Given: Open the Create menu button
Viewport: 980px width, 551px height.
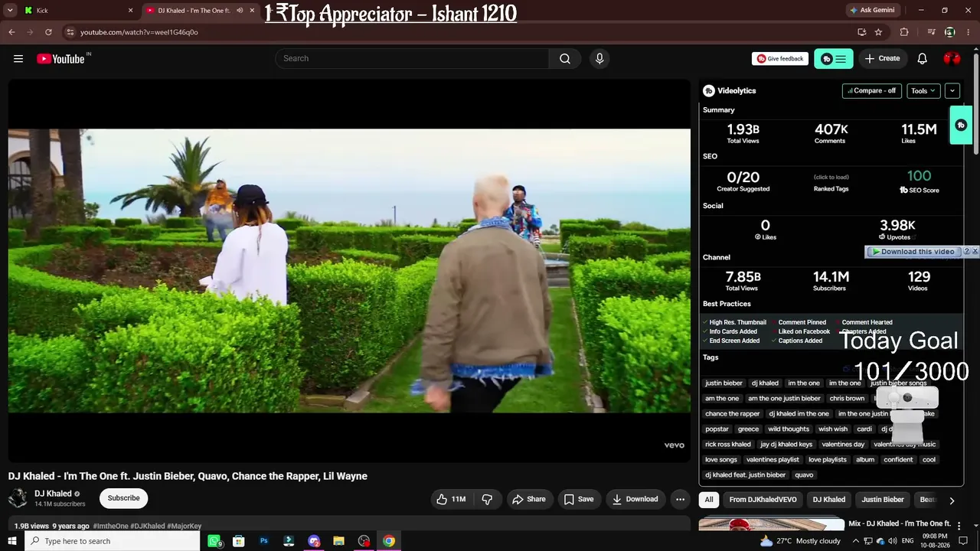Looking at the screenshot, I should click(883, 59).
